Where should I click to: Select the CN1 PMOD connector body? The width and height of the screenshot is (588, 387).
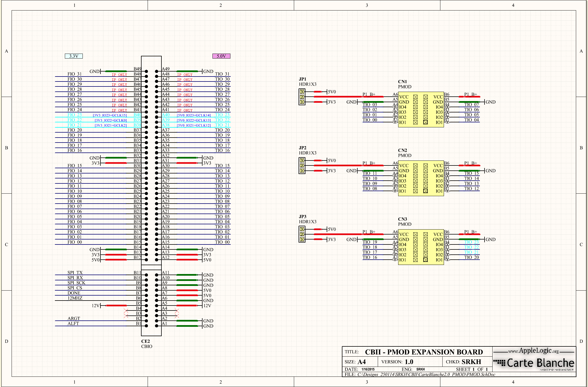(x=421, y=109)
